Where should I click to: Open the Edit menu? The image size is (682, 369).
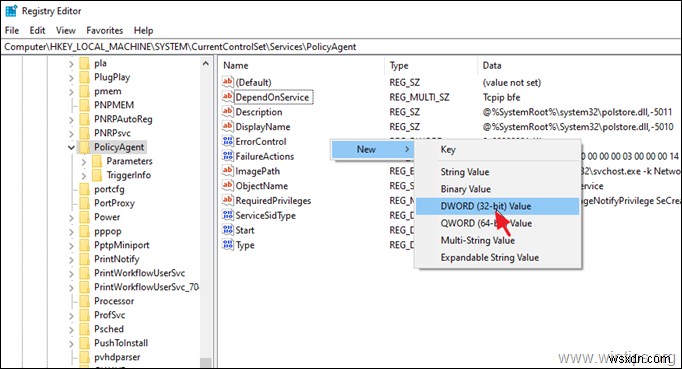point(37,30)
